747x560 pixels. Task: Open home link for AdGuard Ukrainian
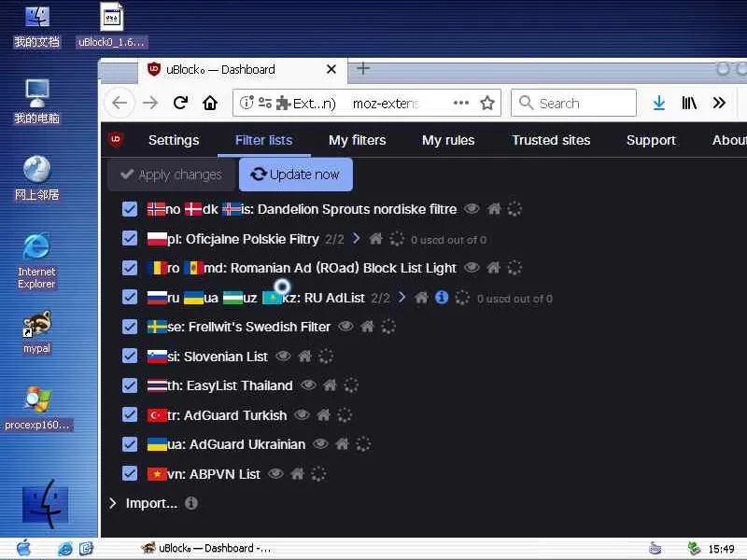342,444
